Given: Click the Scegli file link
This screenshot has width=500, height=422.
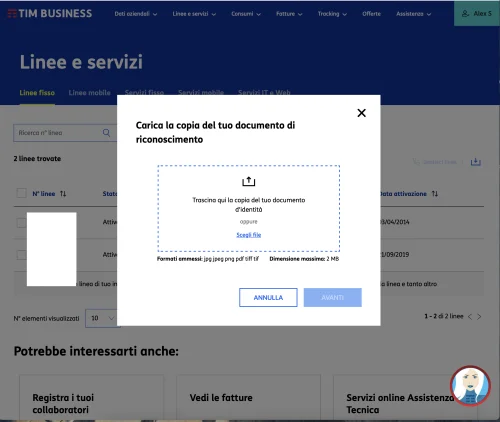Looking at the screenshot, I should [249, 235].
